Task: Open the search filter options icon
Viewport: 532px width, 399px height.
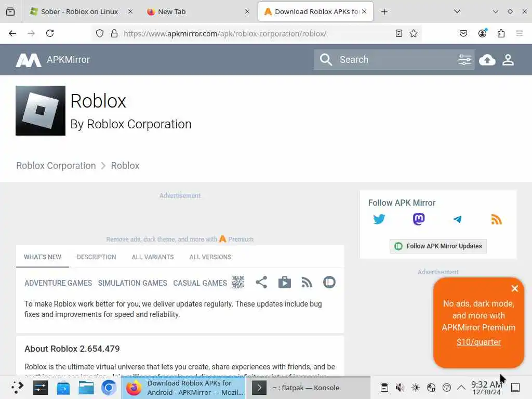Action: (464, 60)
